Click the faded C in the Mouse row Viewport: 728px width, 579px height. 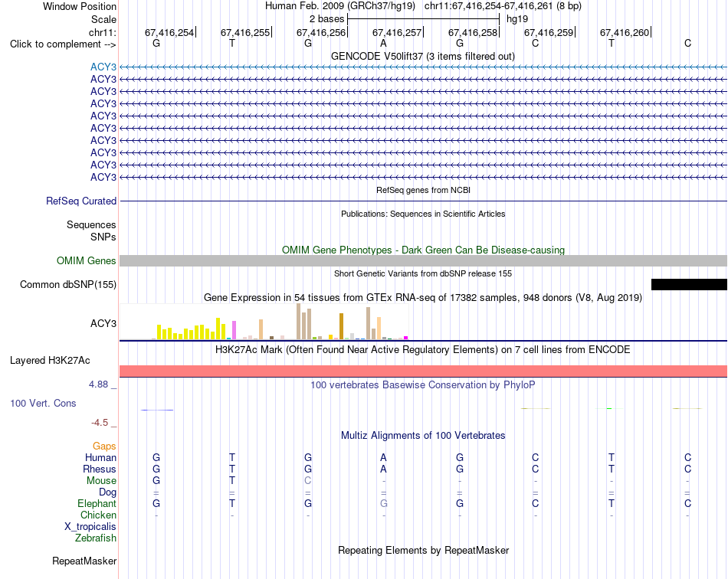(308, 481)
